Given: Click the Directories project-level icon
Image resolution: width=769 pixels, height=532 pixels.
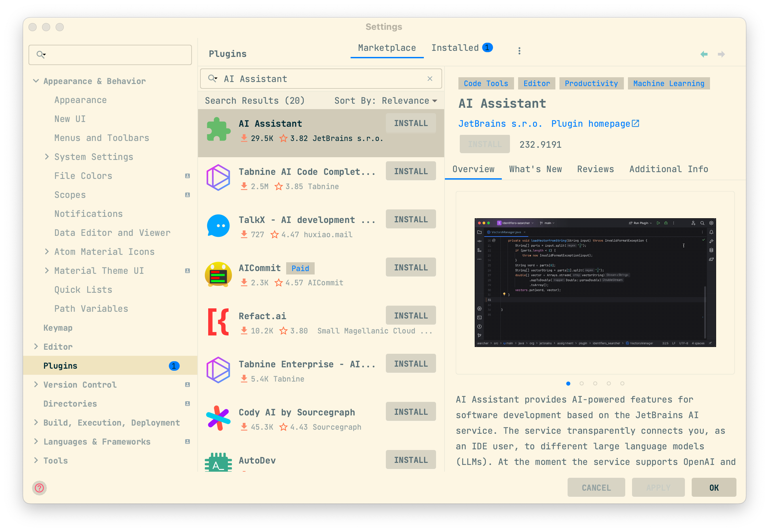Looking at the screenshot, I should (x=187, y=404).
